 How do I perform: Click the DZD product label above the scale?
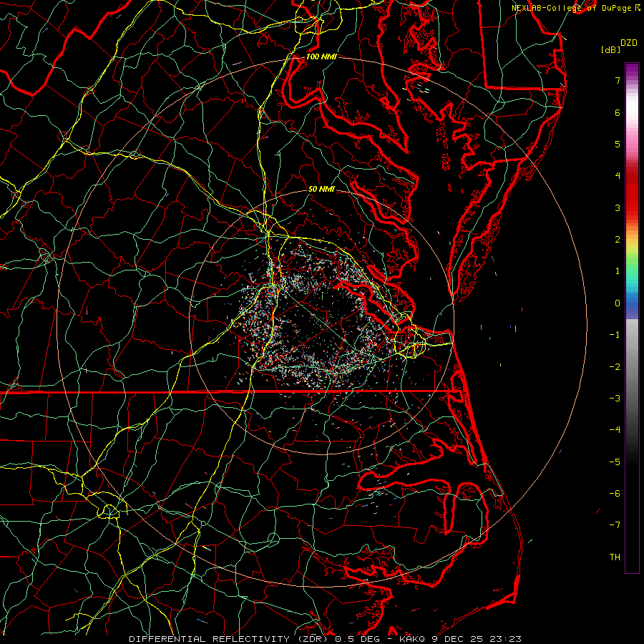629,42
